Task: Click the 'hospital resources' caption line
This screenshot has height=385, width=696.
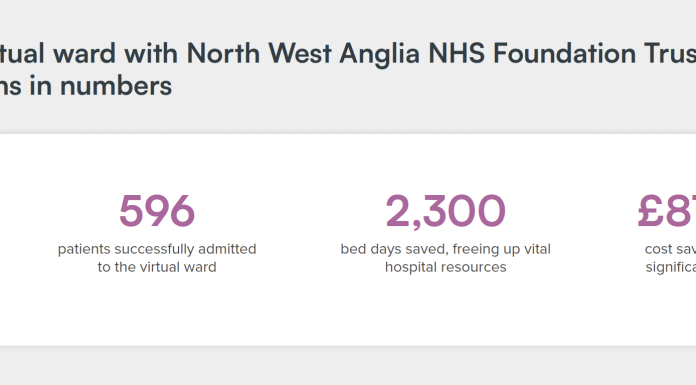Action: 445,267
